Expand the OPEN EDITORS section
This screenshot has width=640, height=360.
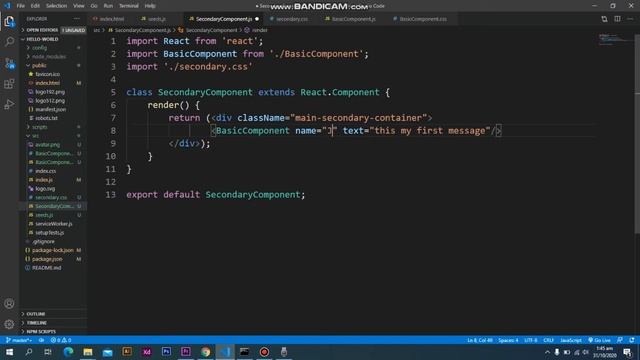(x=53, y=30)
